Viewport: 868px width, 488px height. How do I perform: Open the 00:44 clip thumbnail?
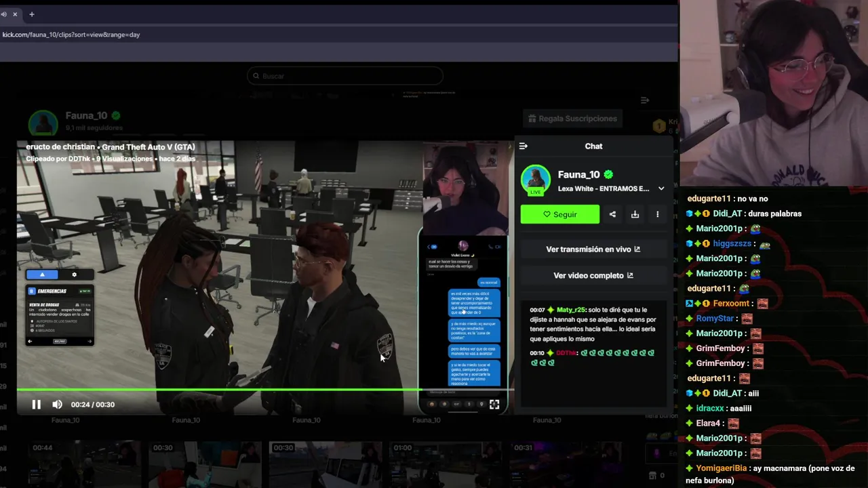[85, 464]
